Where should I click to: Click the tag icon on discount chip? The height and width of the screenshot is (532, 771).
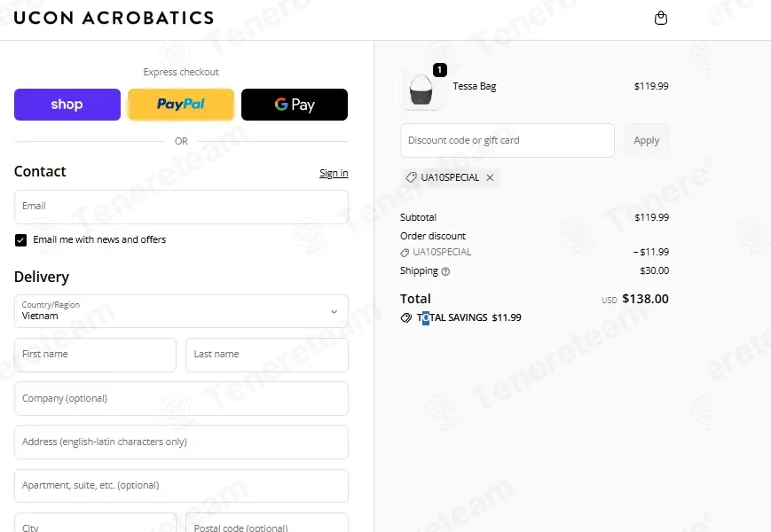coord(411,178)
